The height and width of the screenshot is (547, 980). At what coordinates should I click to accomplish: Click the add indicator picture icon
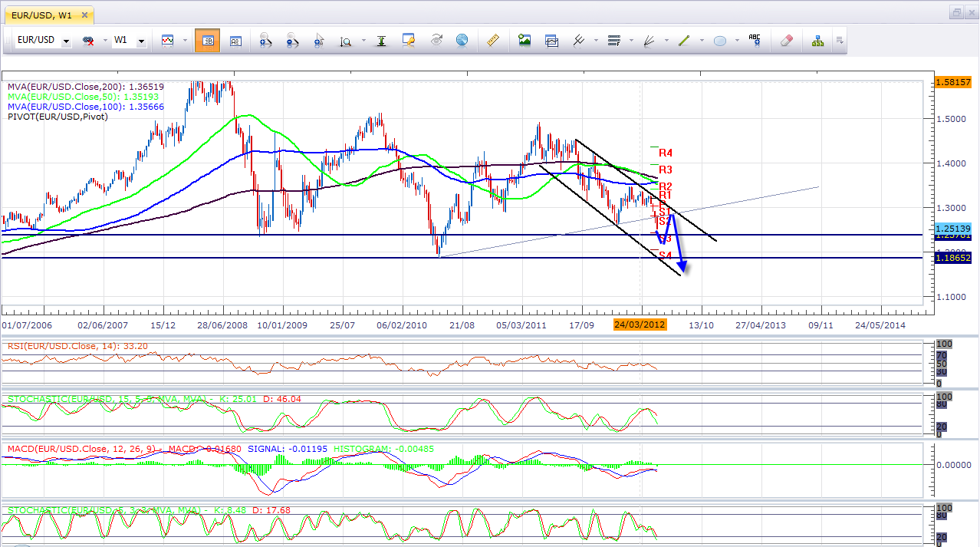[x=525, y=41]
